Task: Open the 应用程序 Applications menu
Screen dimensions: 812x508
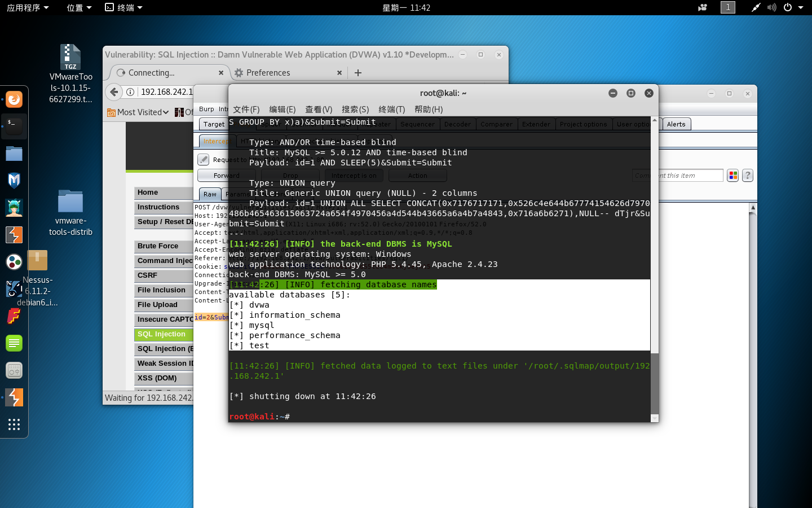Action: [x=28, y=7]
